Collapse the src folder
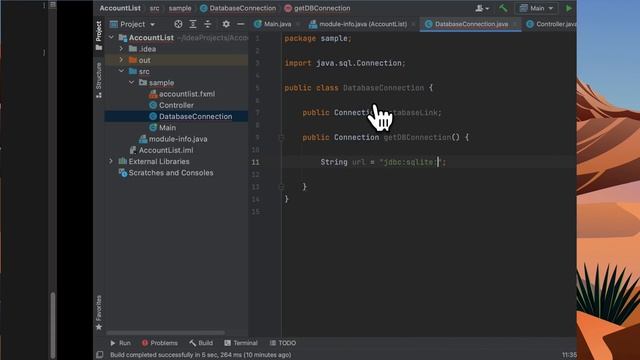640x360 pixels. [121, 71]
